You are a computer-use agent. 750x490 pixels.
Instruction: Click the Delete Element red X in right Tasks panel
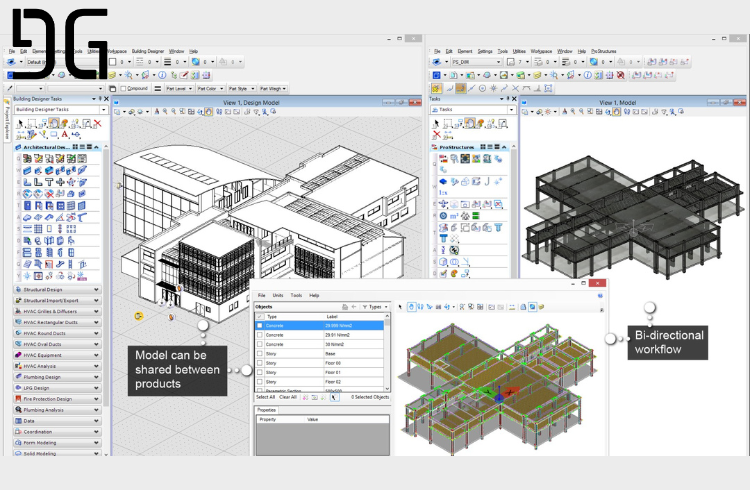tap(436, 135)
